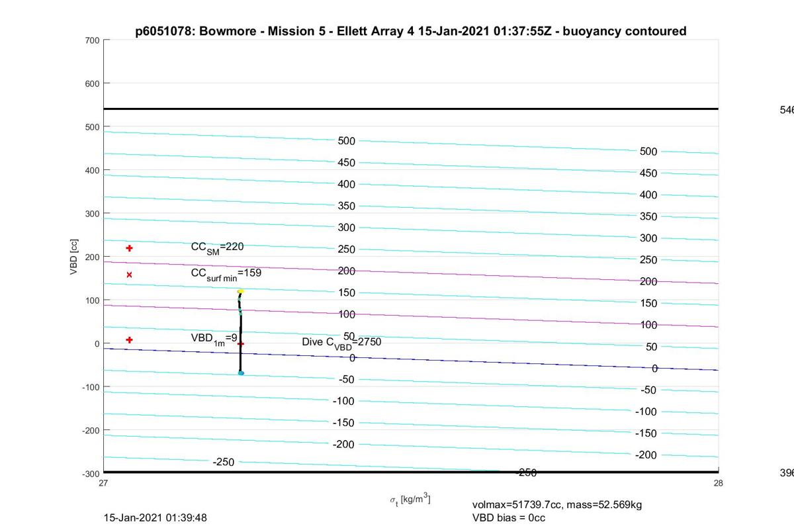Click contour label -100 in the middle column
Image resolution: width=794 pixels, height=532 pixels.
344,401
